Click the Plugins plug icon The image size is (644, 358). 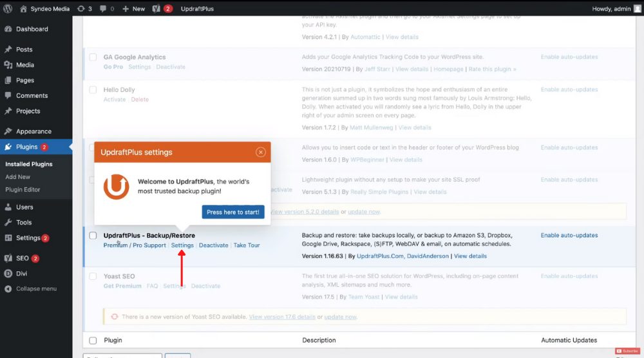pyautogui.click(x=8, y=147)
